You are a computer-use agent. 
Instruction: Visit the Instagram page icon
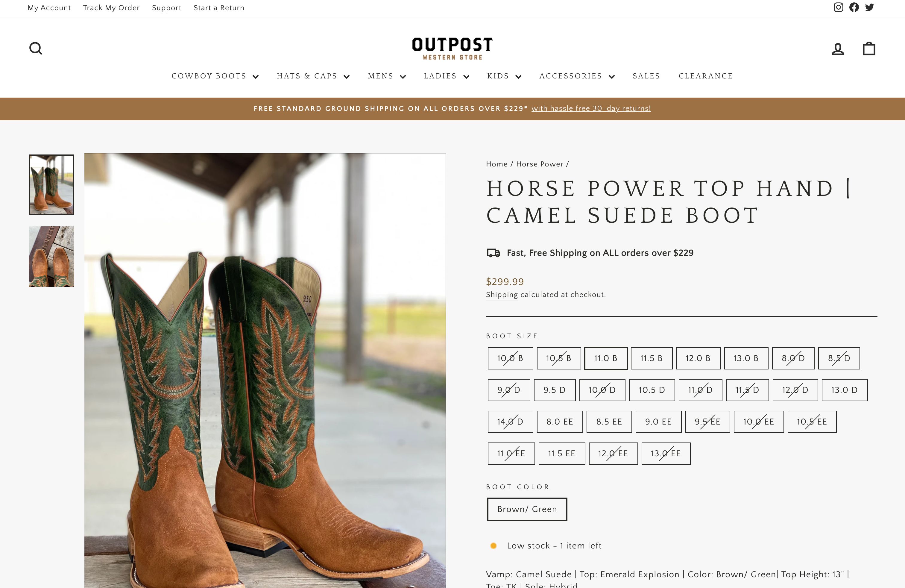(x=839, y=7)
